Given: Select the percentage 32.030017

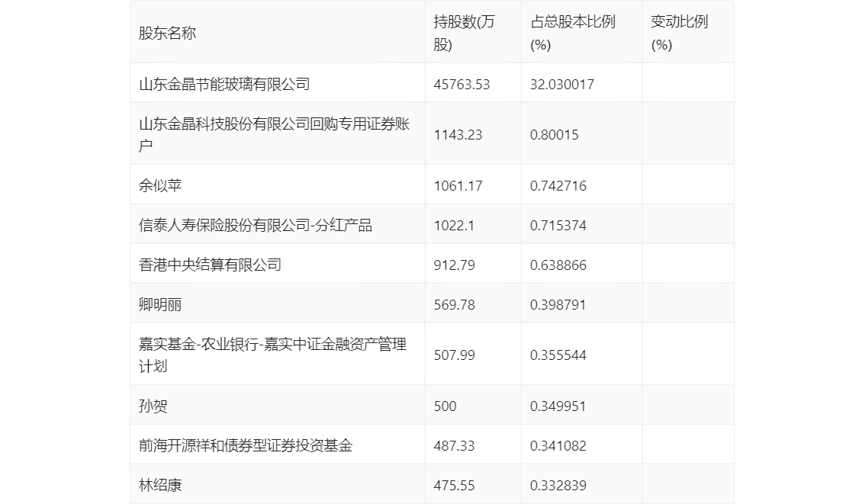Looking at the screenshot, I should click(x=562, y=85).
